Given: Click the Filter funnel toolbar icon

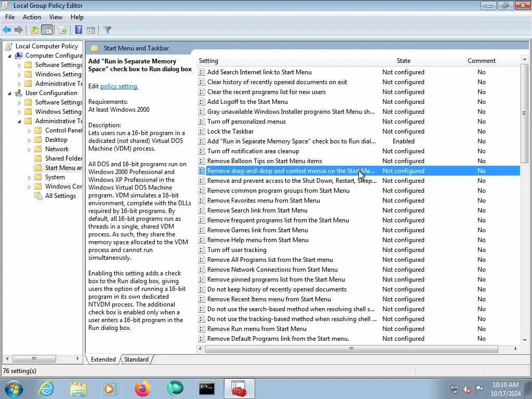Looking at the screenshot, I should pyautogui.click(x=107, y=30).
